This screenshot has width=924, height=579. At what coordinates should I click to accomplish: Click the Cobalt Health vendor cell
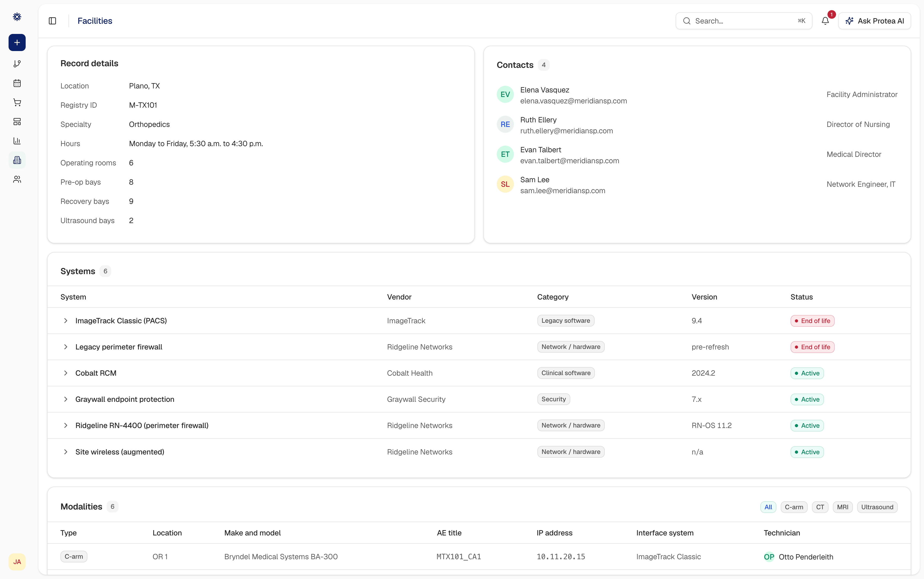(x=410, y=373)
